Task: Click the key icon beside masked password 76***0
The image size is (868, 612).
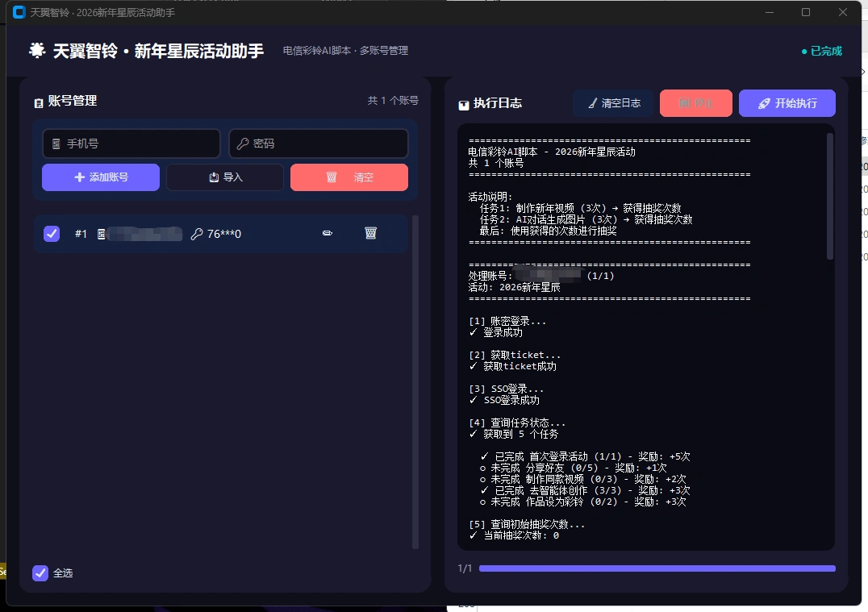Action: point(197,234)
